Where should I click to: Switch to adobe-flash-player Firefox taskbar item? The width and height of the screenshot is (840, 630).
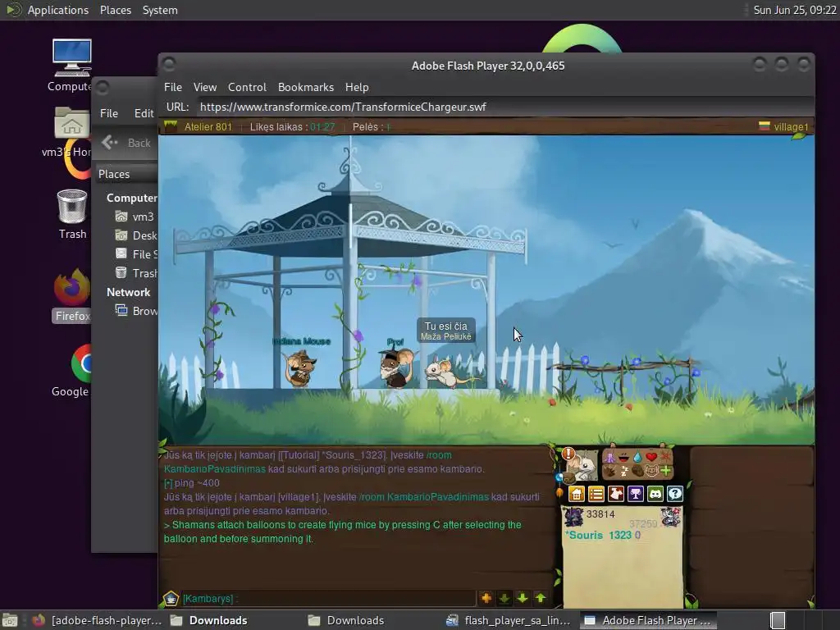pyautogui.click(x=97, y=620)
